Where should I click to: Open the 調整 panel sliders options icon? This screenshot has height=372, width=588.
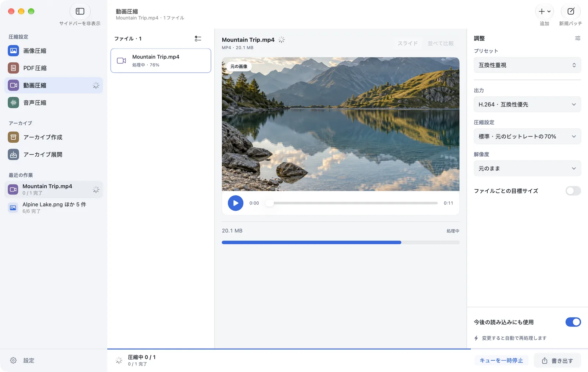pos(578,38)
